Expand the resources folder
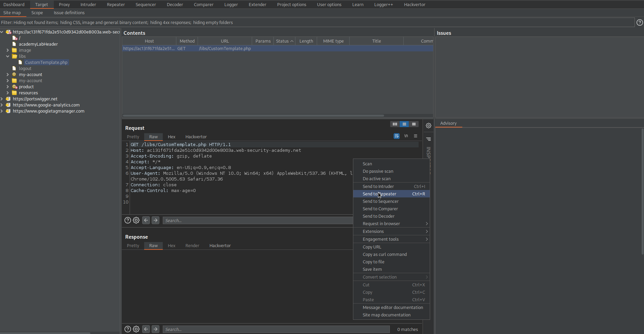Viewport: 644px width, 334px height. (7, 93)
